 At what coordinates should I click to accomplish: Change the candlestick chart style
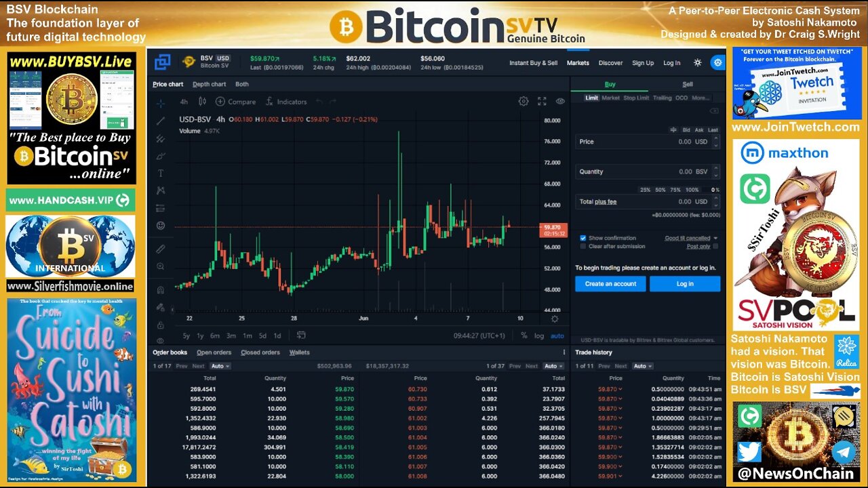[202, 102]
